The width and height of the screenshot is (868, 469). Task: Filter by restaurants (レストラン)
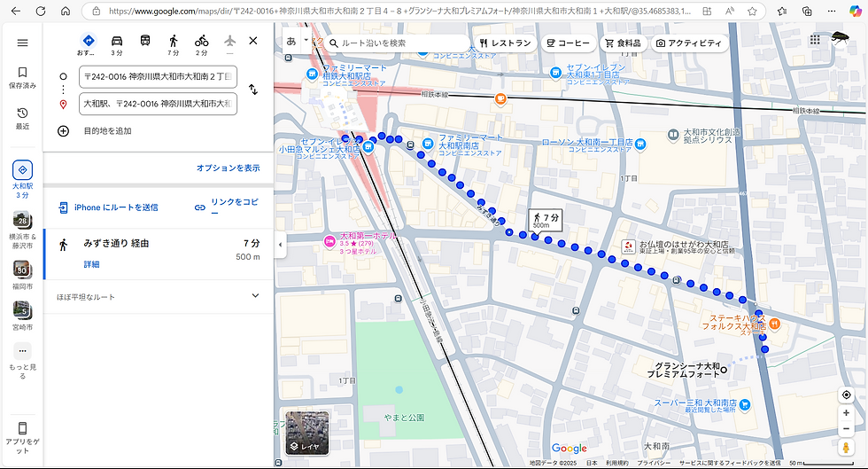pos(506,43)
